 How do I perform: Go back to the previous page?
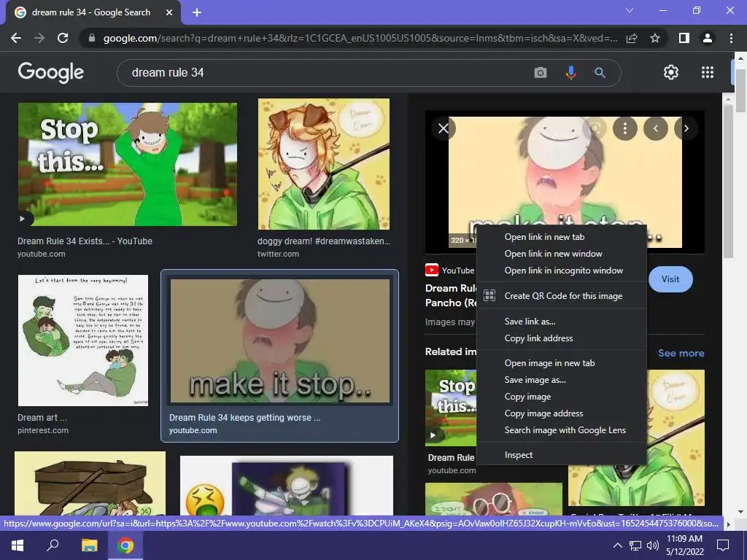tap(16, 38)
